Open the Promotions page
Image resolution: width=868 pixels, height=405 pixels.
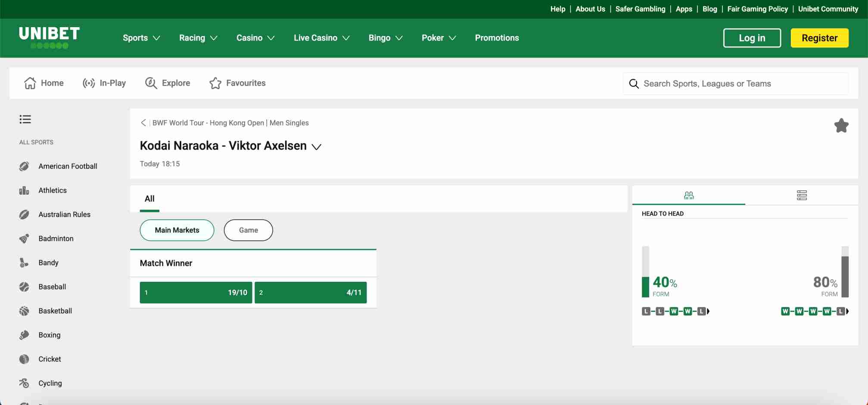tap(497, 38)
